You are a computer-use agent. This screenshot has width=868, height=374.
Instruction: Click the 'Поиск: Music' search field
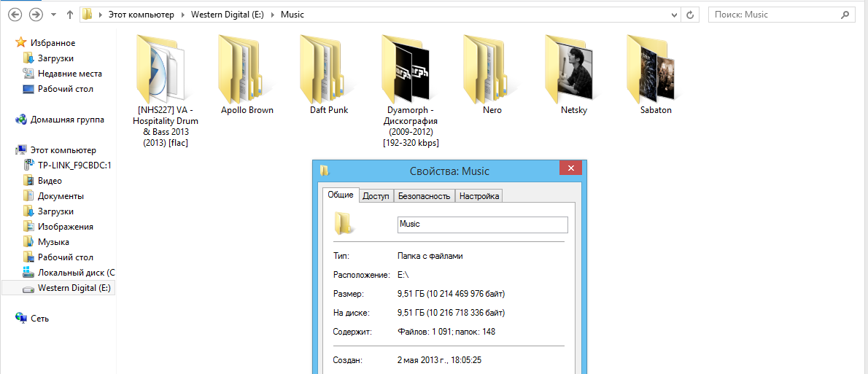tap(780, 15)
